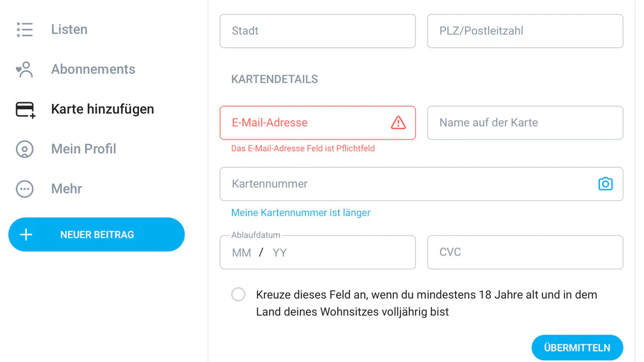Viewport: 644px width, 362px height.
Task: Click the red warning triangle icon
Action: click(x=398, y=123)
